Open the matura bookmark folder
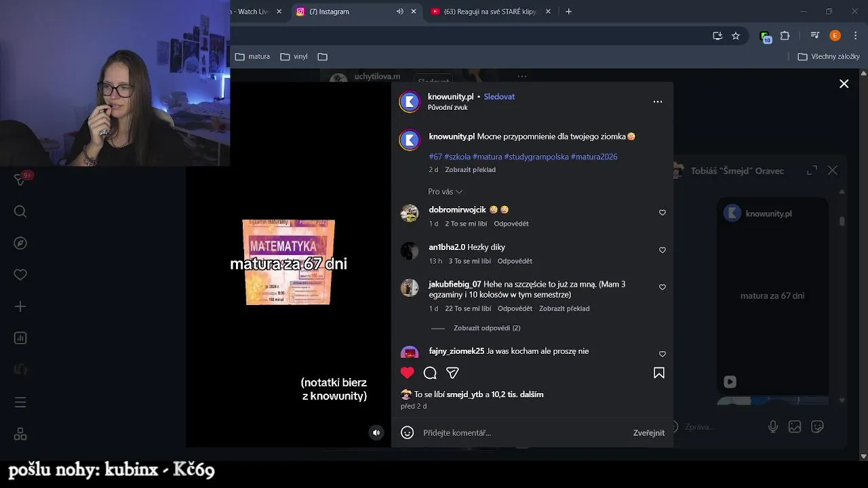Viewport: 868px width, 488px height. click(x=252, y=57)
